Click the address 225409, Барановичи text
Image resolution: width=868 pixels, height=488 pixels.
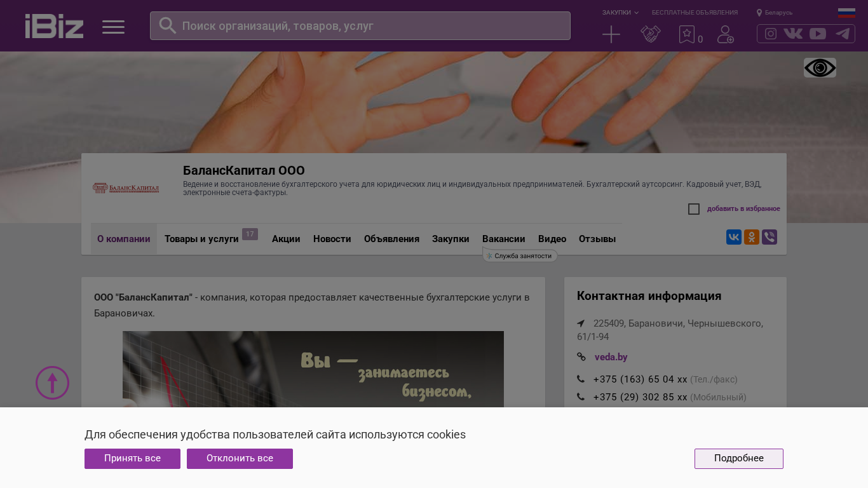(x=670, y=330)
